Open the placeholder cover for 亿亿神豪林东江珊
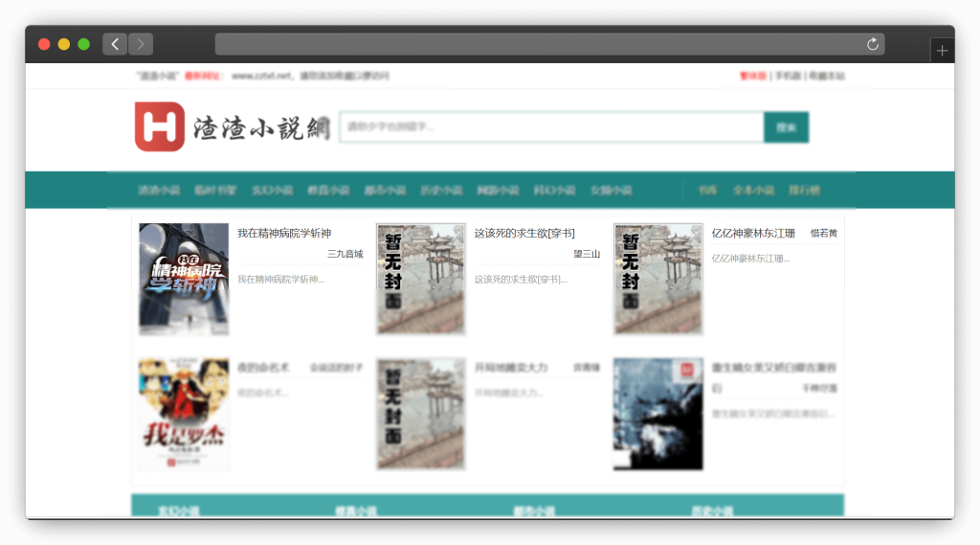Viewport: 980px width, 545px height. tap(658, 279)
